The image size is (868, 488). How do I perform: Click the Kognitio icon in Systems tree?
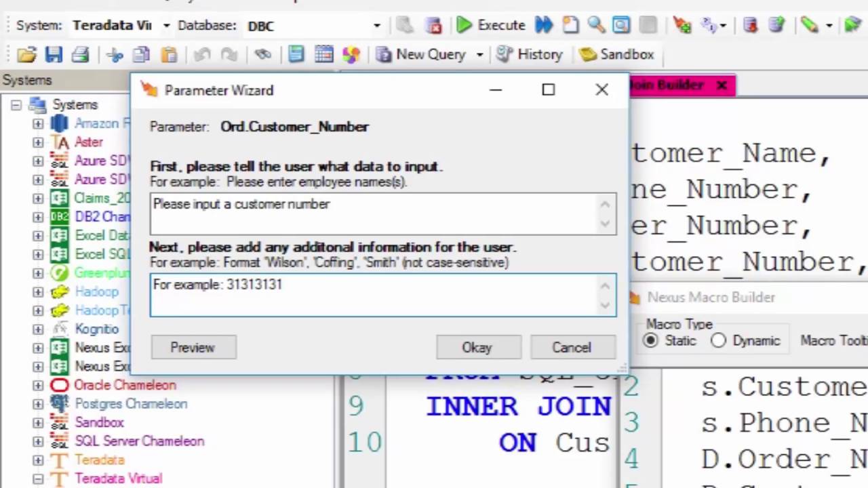click(x=60, y=329)
